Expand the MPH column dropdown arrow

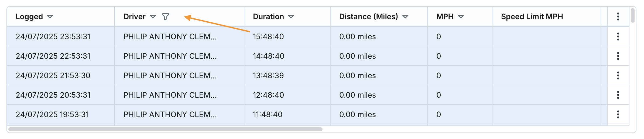pos(461,17)
